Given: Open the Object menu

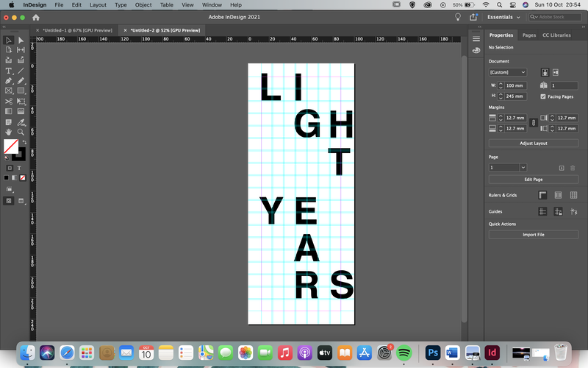Looking at the screenshot, I should [143, 5].
